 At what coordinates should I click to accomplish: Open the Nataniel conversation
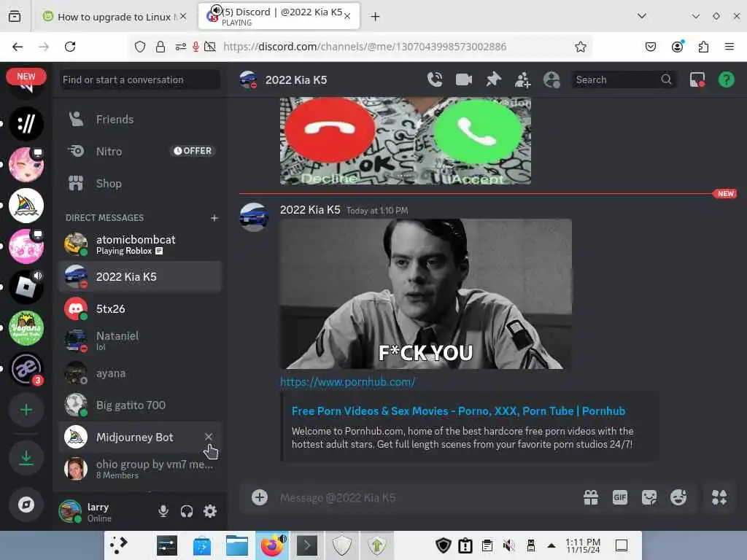coord(140,341)
